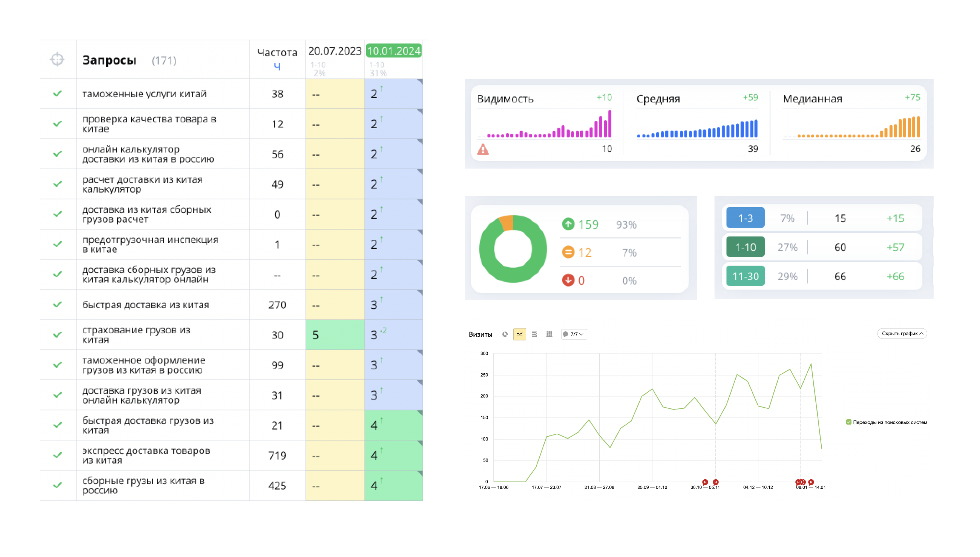This screenshot has height=557, width=980.
Task: Select the bar column chart view icon
Action: click(x=549, y=334)
